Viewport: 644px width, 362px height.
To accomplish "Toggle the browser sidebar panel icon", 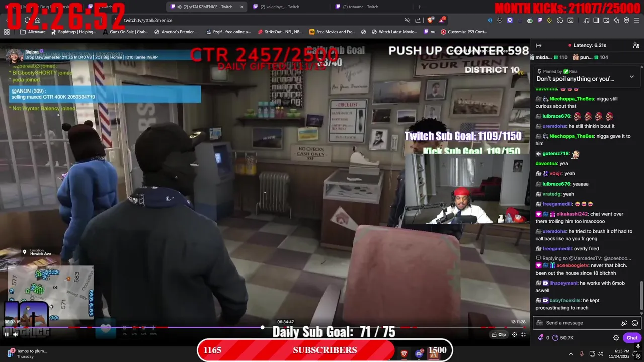I will pos(596,20).
